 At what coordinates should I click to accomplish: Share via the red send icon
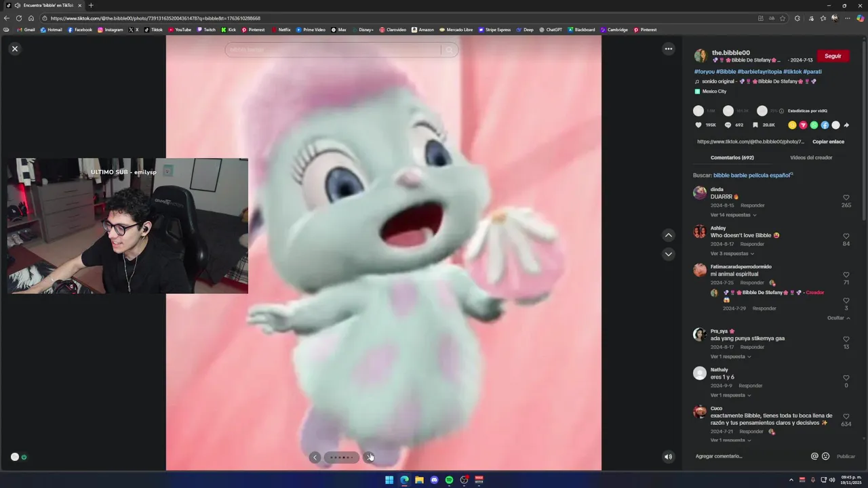tap(803, 125)
